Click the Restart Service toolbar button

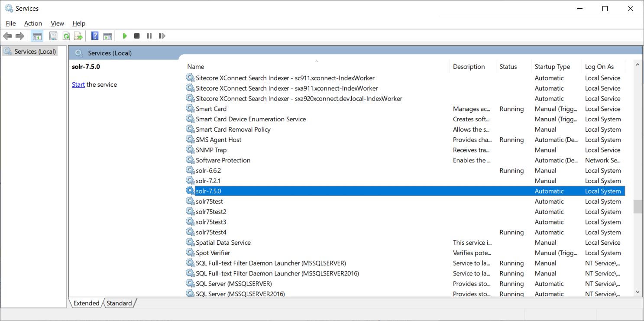pos(162,36)
